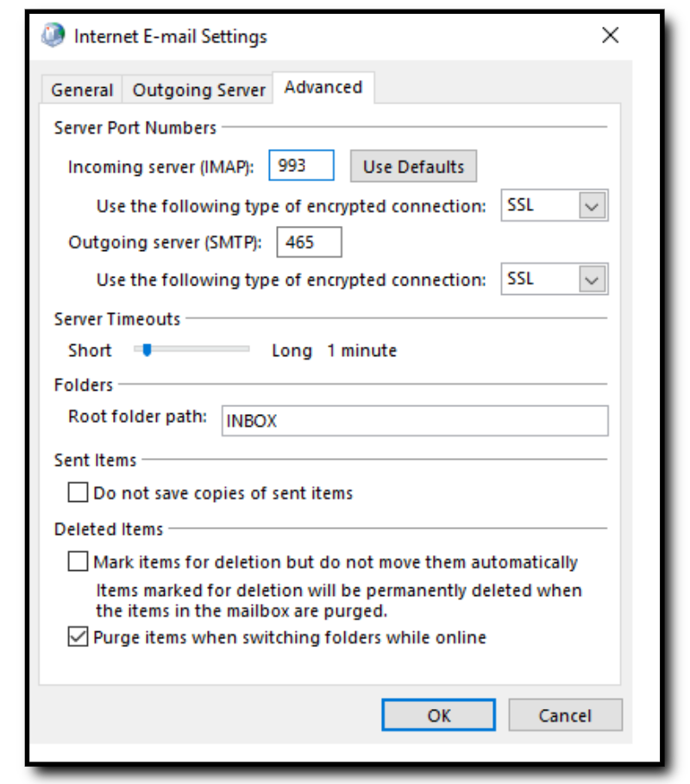Click the '1 minute' timeout value text
Viewport: 690px width, 784px height.
tap(362, 350)
